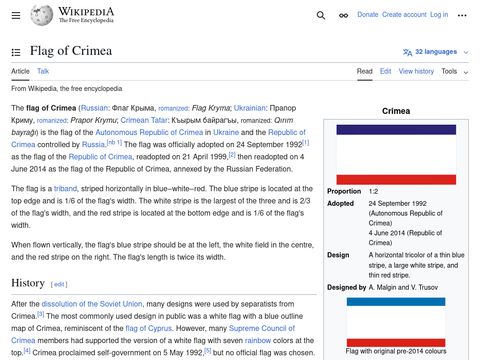Image resolution: width=480 pixels, height=360 pixels.
Task: Click the Create account link
Action: pos(404,15)
